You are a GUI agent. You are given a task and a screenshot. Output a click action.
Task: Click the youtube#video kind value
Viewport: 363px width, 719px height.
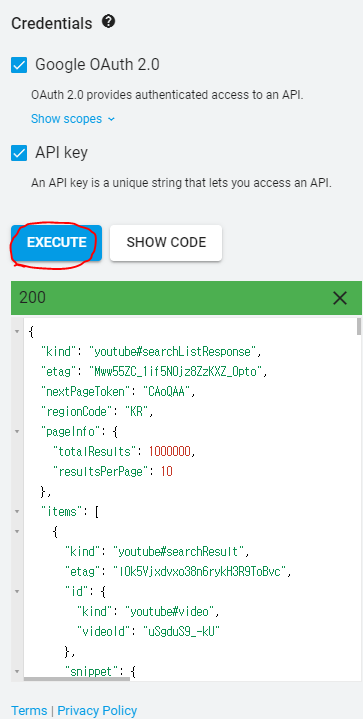point(169,612)
